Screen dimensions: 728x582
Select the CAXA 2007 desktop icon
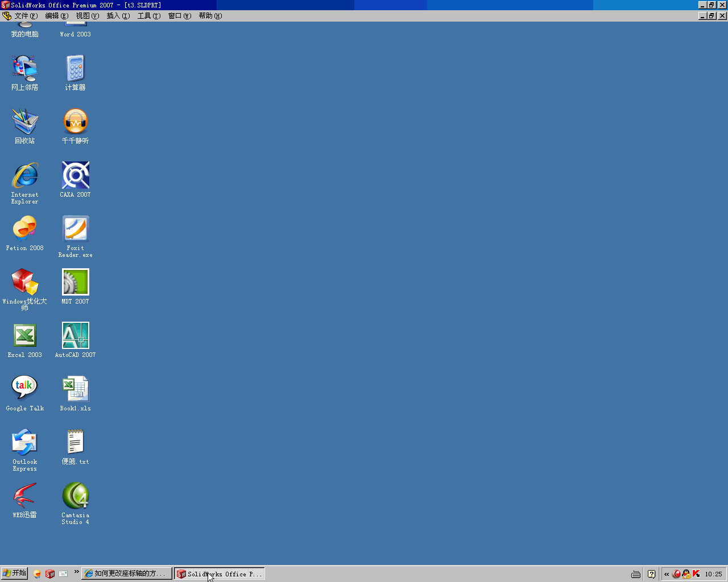click(x=75, y=180)
